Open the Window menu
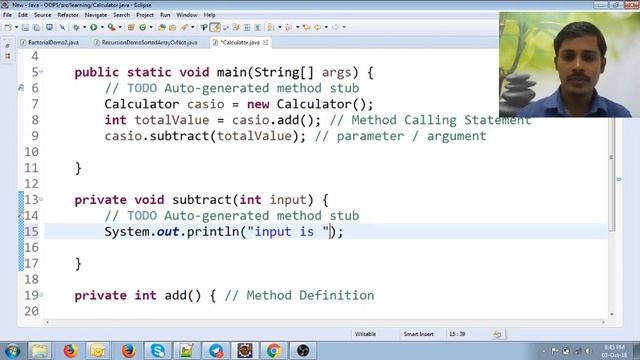Viewport: 640px width, 360px height. coord(187,15)
